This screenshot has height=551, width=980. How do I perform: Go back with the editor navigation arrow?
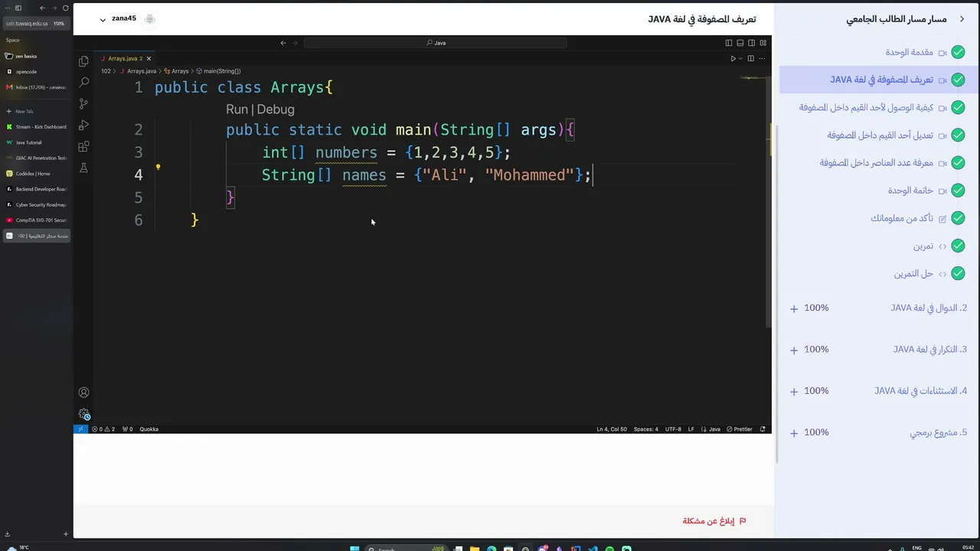(283, 43)
